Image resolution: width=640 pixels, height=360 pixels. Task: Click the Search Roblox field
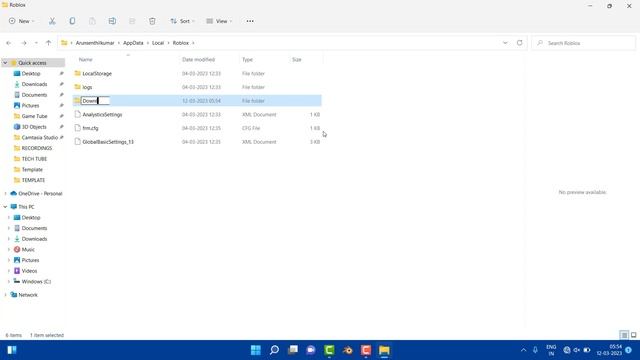[x=583, y=43]
